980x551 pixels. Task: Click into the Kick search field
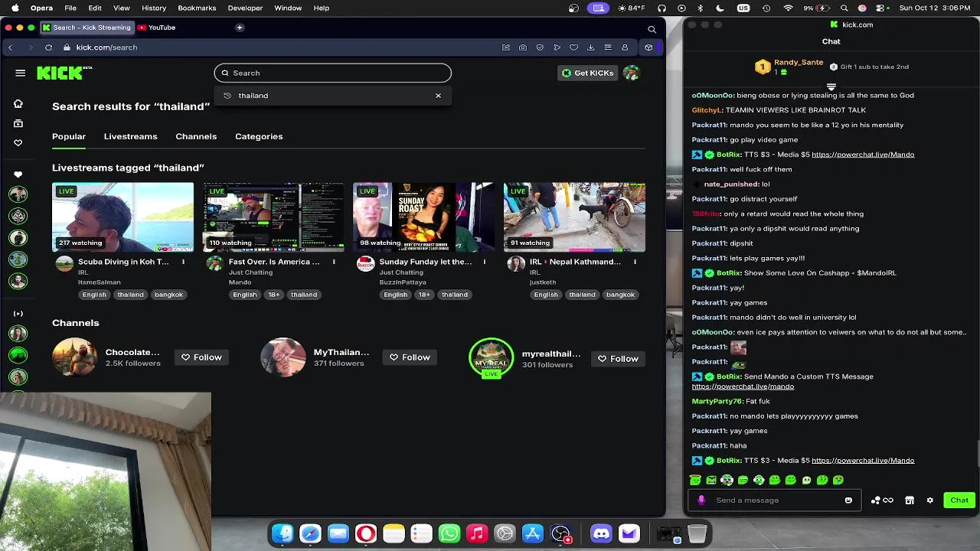332,73
